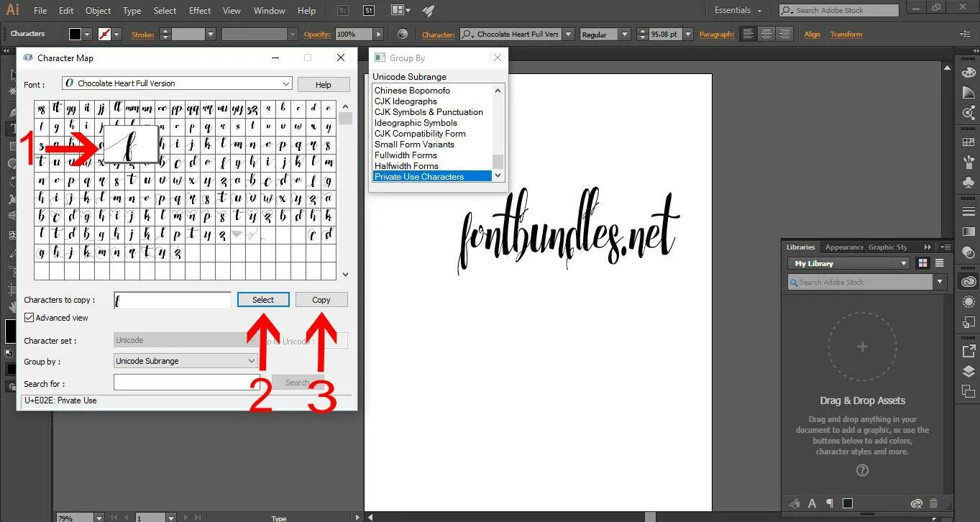Open the My Library dropdown

pos(849,263)
